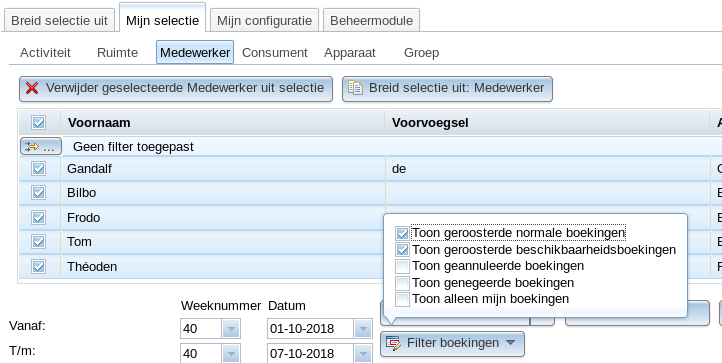Screen dimensions: 722x363
Task: Toggle Toon geroosterde beschikbaarheidsboekingen
Action: (402, 250)
